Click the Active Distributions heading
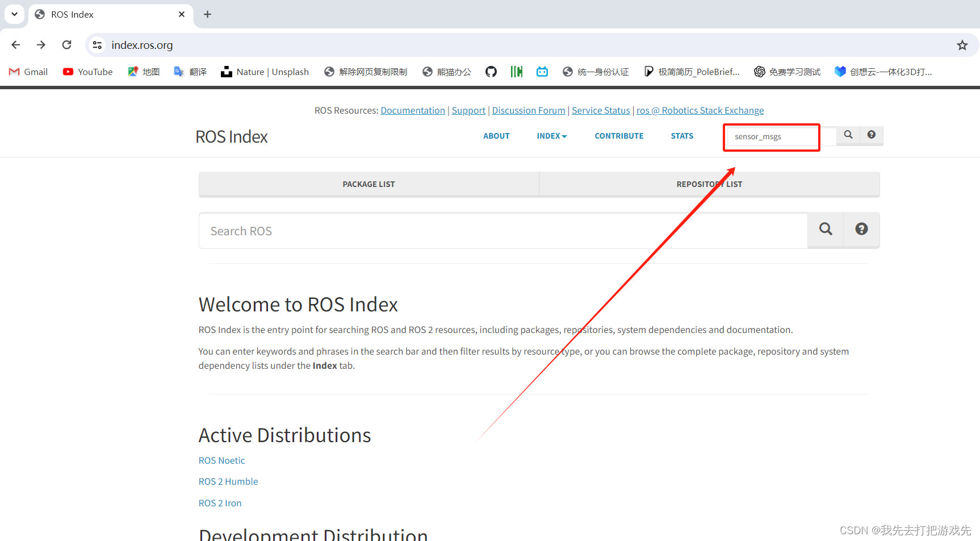980x541 pixels. tap(284, 435)
